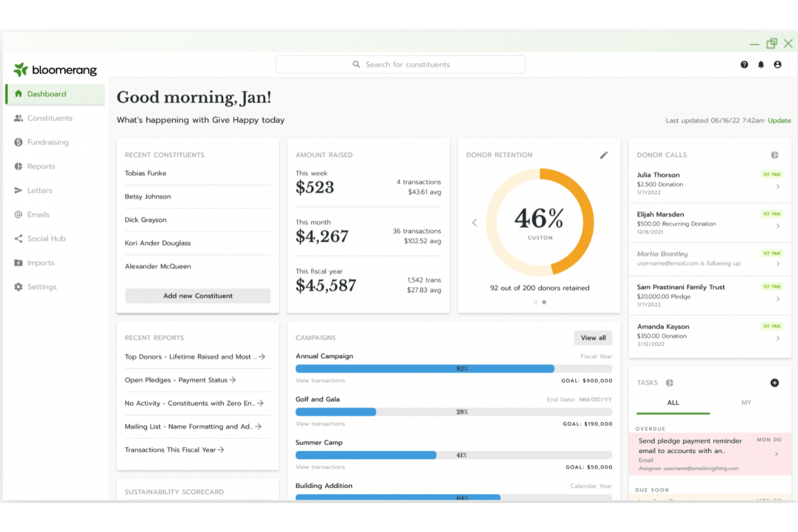The height and width of the screenshot is (532, 798).
Task: Open the Constituents section in the sidebar
Action: (50, 118)
